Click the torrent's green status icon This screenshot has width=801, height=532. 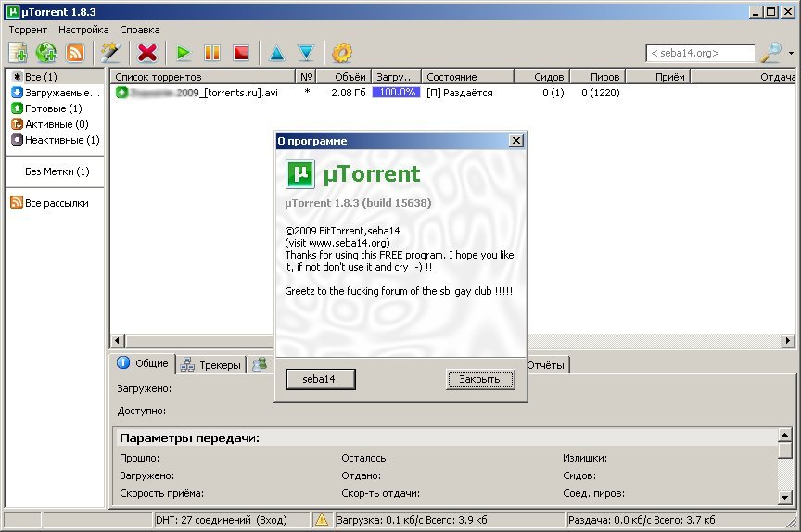[x=121, y=93]
